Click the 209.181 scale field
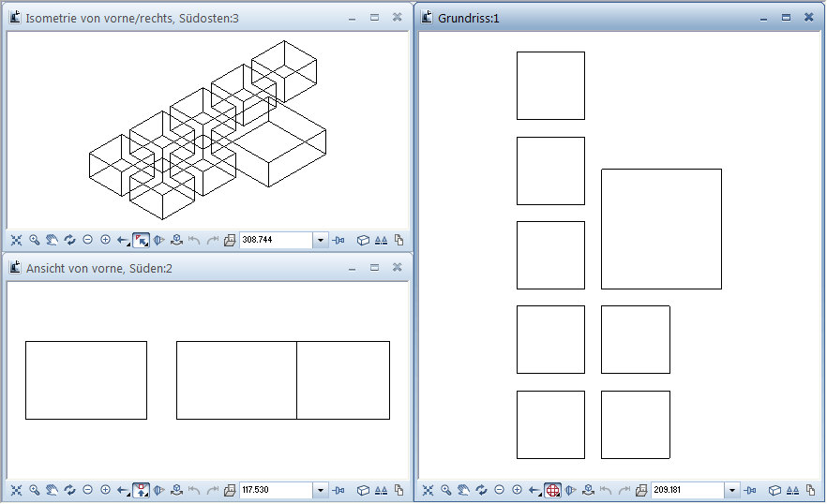 click(687, 490)
